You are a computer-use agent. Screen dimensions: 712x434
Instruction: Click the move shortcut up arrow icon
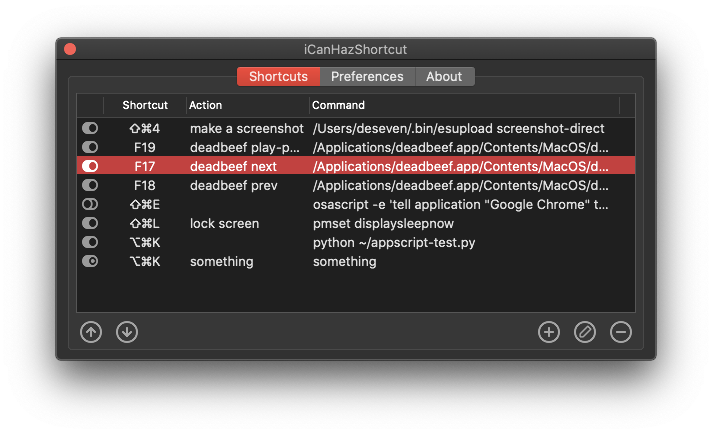(x=91, y=332)
